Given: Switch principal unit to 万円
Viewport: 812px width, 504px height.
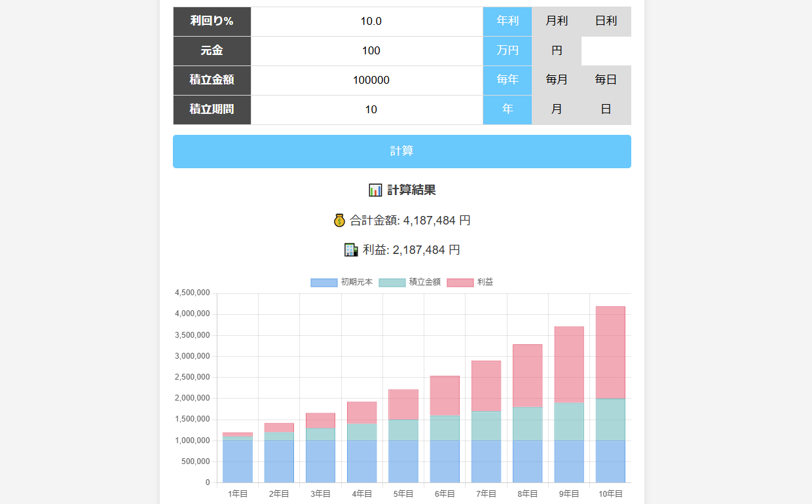Looking at the screenshot, I should 507,50.
